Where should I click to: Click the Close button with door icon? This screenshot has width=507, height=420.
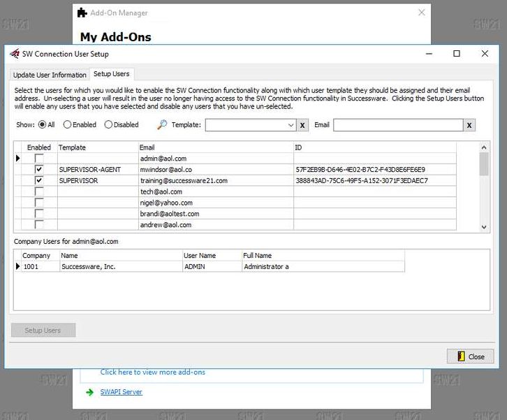coord(471,356)
